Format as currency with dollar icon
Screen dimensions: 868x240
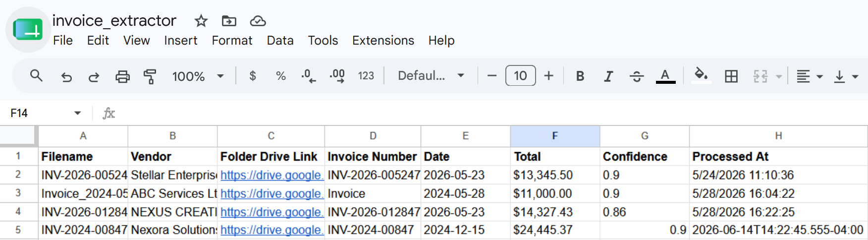click(253, 76)
